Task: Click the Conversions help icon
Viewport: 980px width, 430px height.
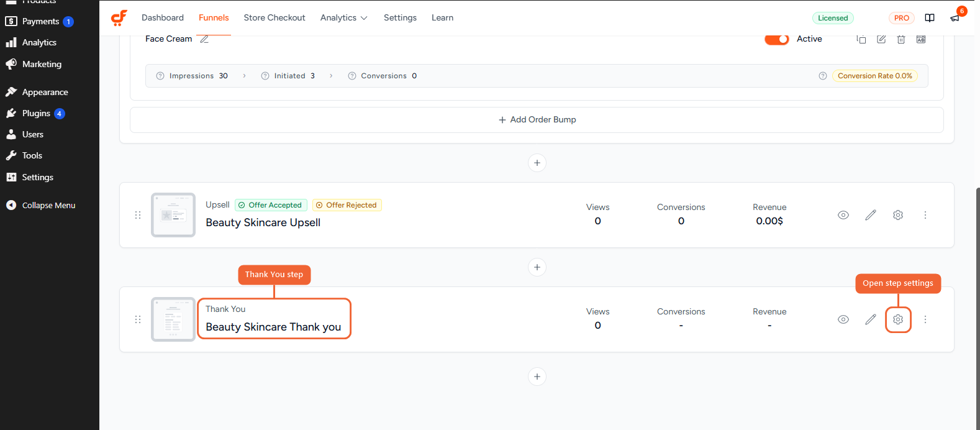Action: tap(352, 76)
